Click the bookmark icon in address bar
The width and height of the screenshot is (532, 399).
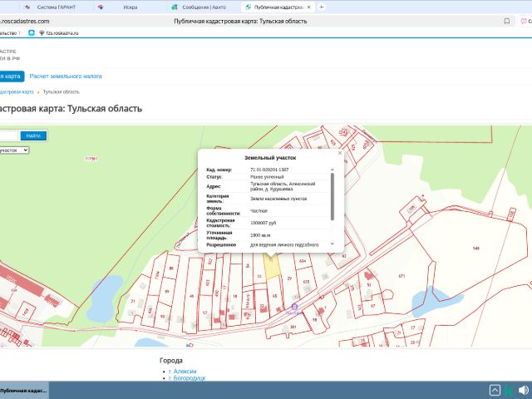coord(508,21)
